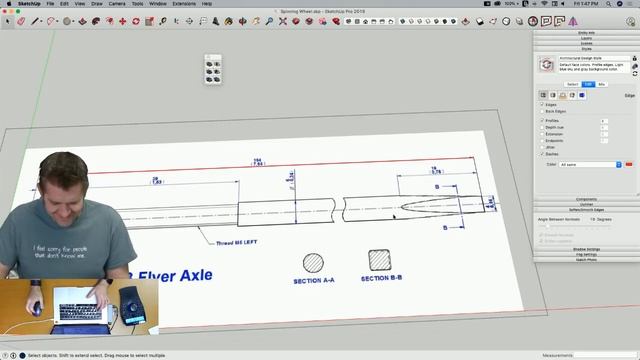Screen dimensions: 640x360
Task: Expand the Match Photo panel
Action: (x=586, y=260)
